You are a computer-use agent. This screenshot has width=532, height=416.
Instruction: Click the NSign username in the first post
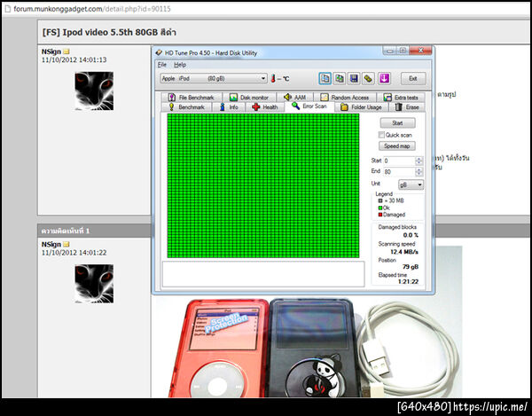pos(51,51)
